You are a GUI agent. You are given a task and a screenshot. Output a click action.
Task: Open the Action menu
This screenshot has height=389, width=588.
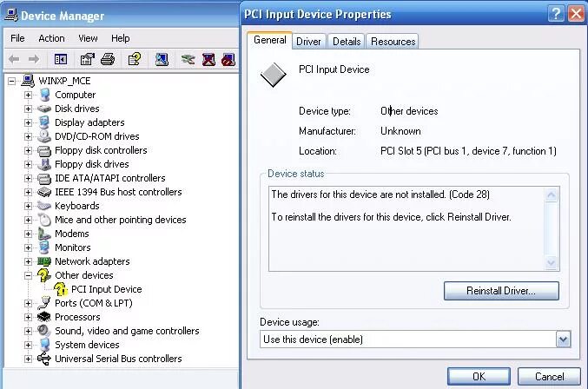point(51,38)
